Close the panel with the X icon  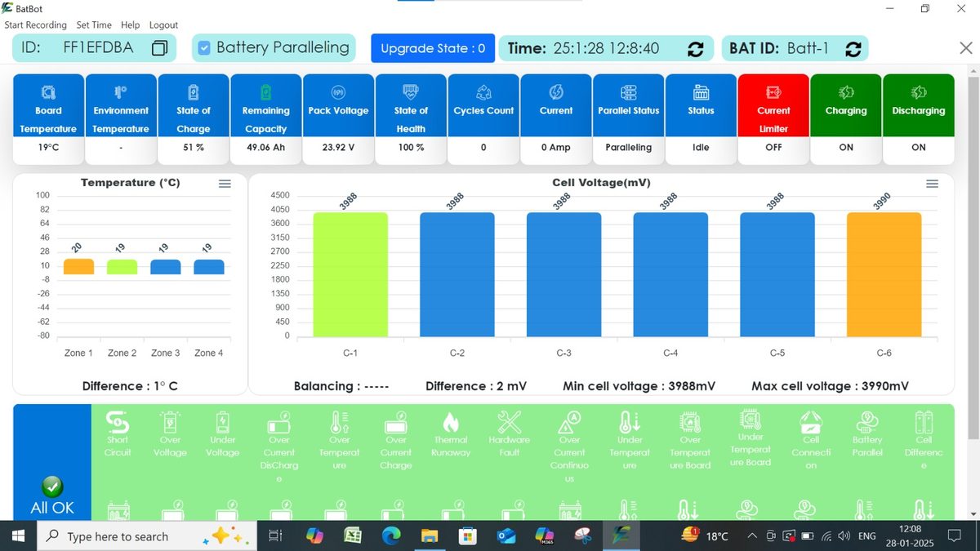966,48
